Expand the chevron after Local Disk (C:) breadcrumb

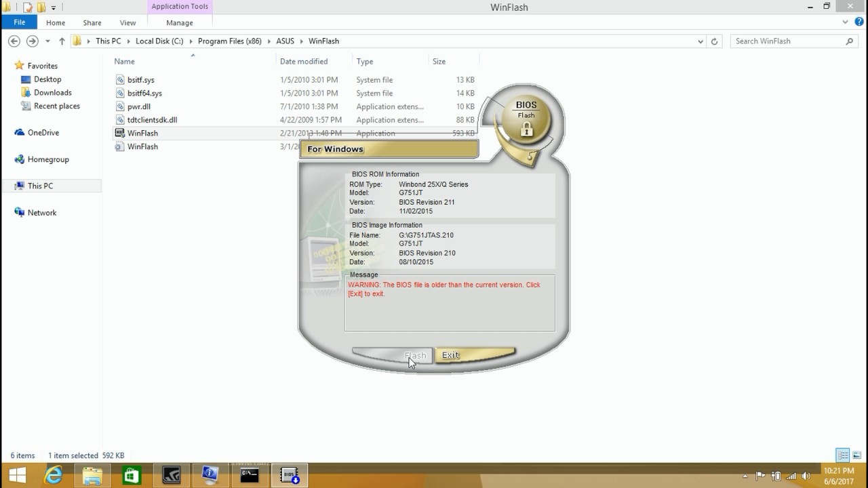[x=191, y=41]
